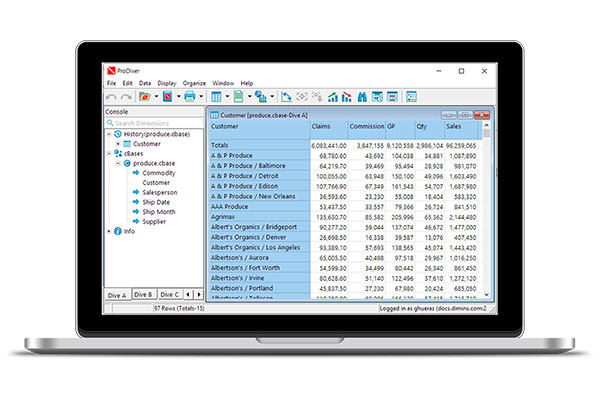Open the Organize menu
Image resolution: width=600 pixels, height=400 pixels.
pos(194,83)
